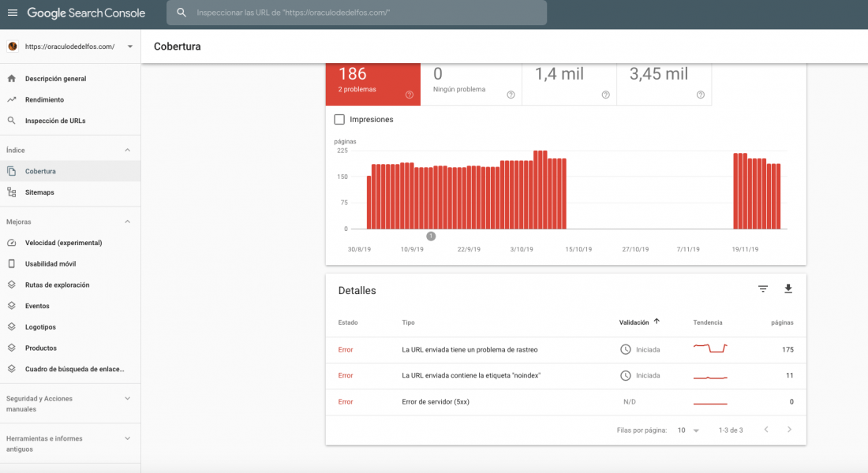This screenshot has width=868, height=473.
Task: Select the 0 Ningún problema card
Action: coord(471,84)
